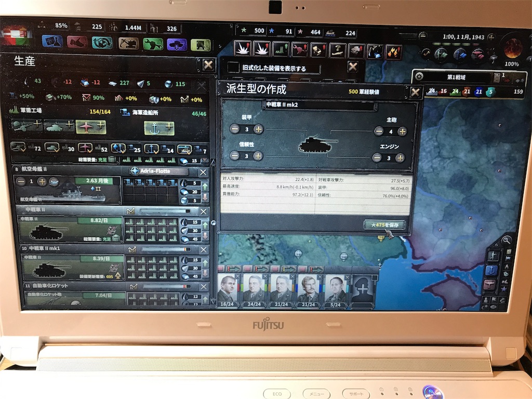532x399 pixels.
Task: Click the ★475を保存 save button
Action: [385, 224]
